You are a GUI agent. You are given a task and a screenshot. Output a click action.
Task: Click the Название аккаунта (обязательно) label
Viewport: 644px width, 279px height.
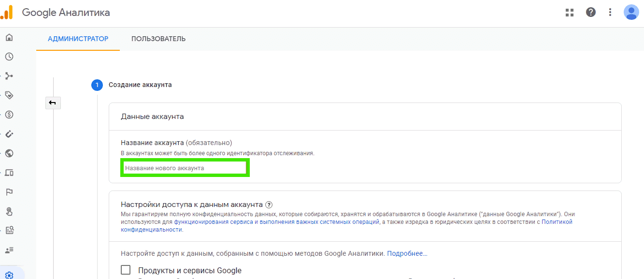click(x=176, y=143)
